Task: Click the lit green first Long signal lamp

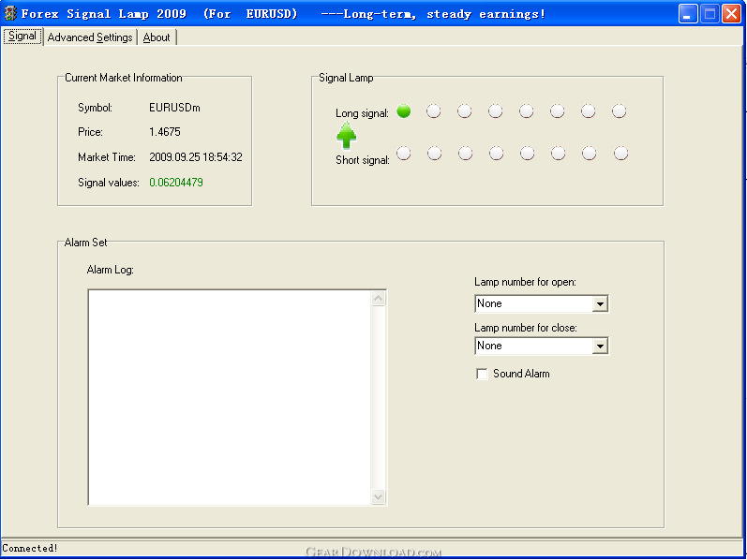Action: coord(404,111)
